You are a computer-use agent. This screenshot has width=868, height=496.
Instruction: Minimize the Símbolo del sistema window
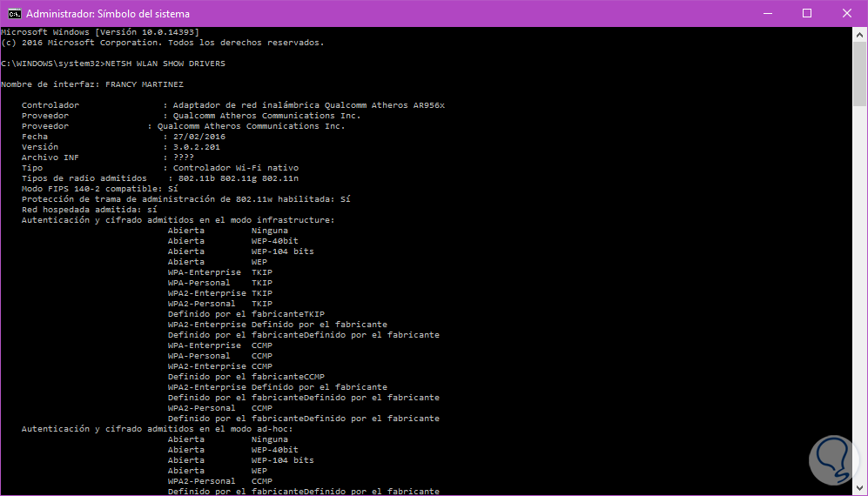pyautogui.click(x=767, y=13)
